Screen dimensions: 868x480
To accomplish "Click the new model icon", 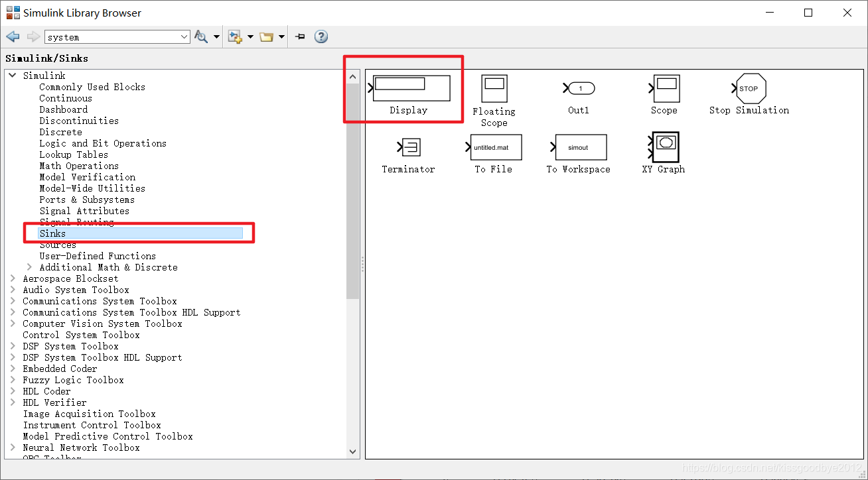I will tap(235, 37).
